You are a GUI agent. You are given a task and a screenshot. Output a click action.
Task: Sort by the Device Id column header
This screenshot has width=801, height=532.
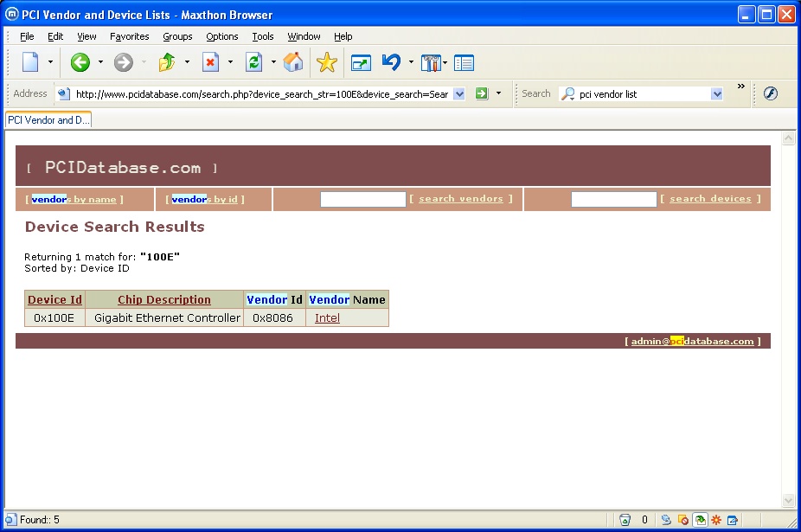(x=54, y=300)
